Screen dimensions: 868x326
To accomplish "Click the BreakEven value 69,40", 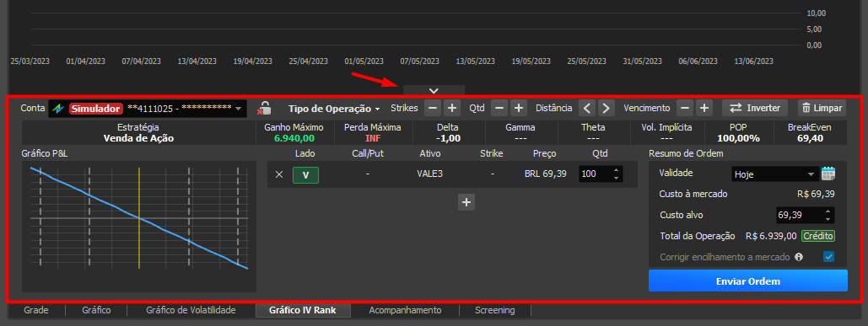I will (x=809, y=138).
